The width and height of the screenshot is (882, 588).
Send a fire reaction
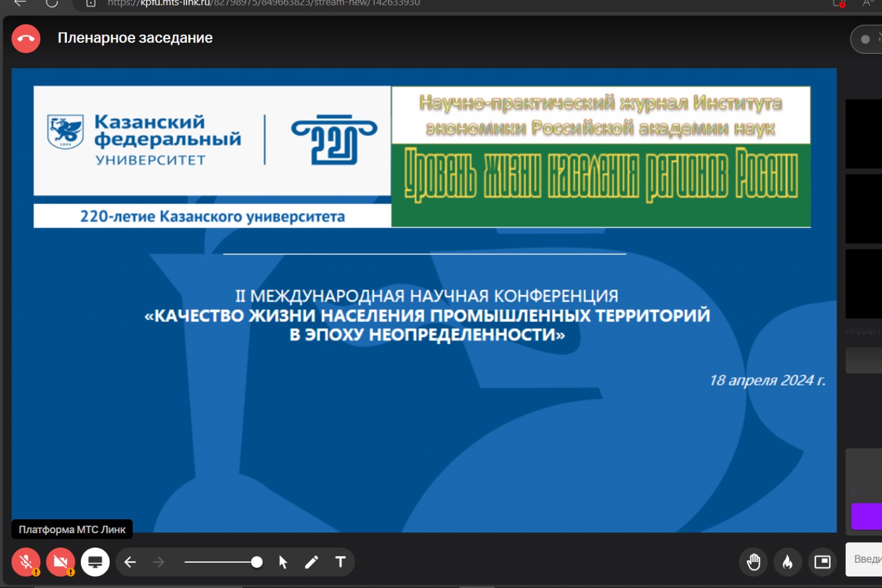point(787,562)
